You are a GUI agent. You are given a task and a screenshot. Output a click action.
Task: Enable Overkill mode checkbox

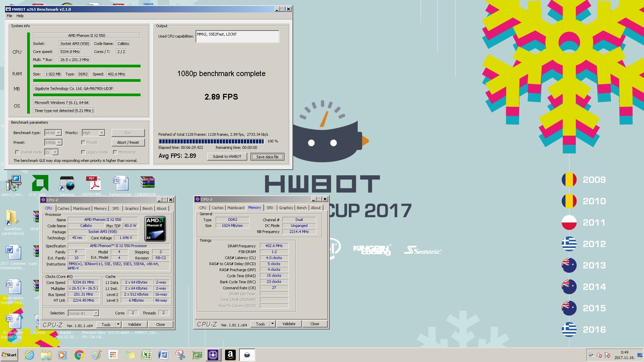pyautogui.click(x=17, y=152)
